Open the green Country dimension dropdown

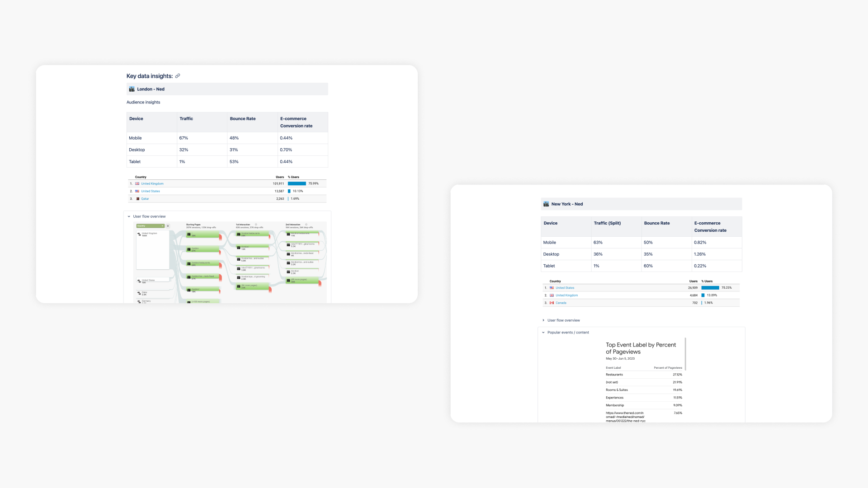coord(151,226)
